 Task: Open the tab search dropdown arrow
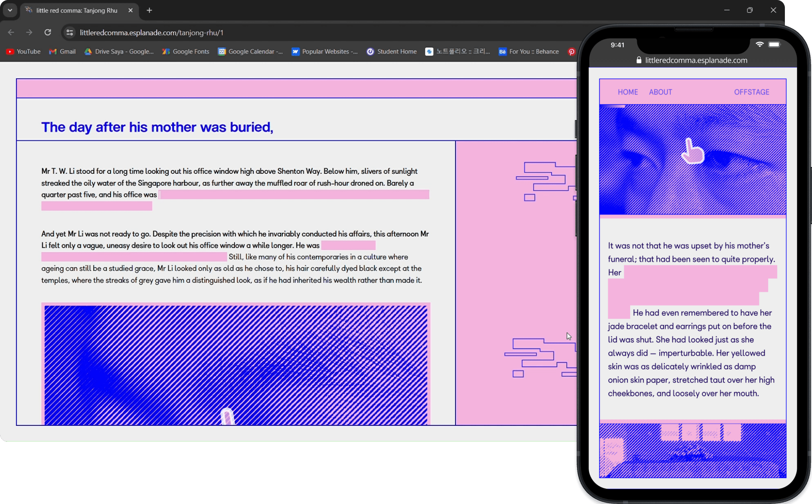pyautogui.click(x=10, y=10)
